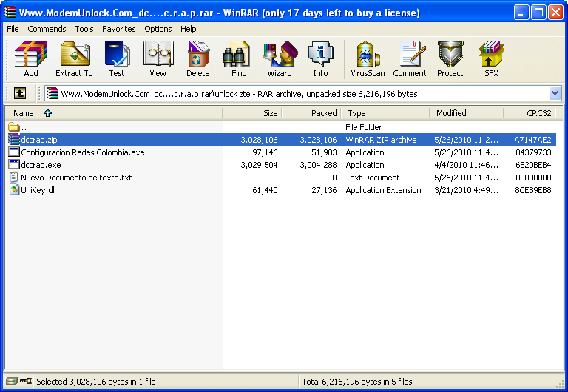This screenshot has width=568, height=392.
Task: Open the File menu
Action: (13, 29)
